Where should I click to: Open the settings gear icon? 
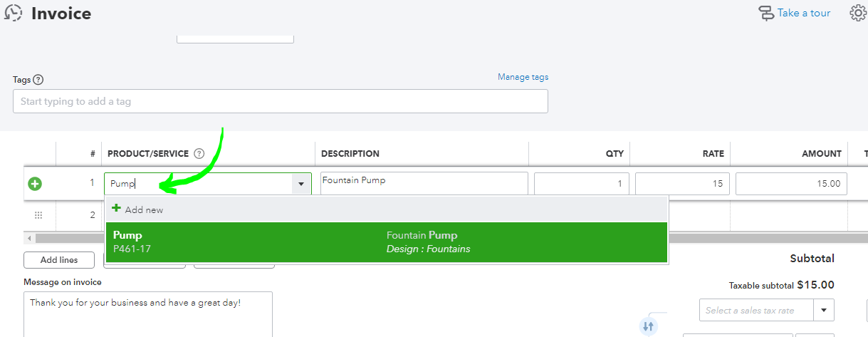click(859, 13)
